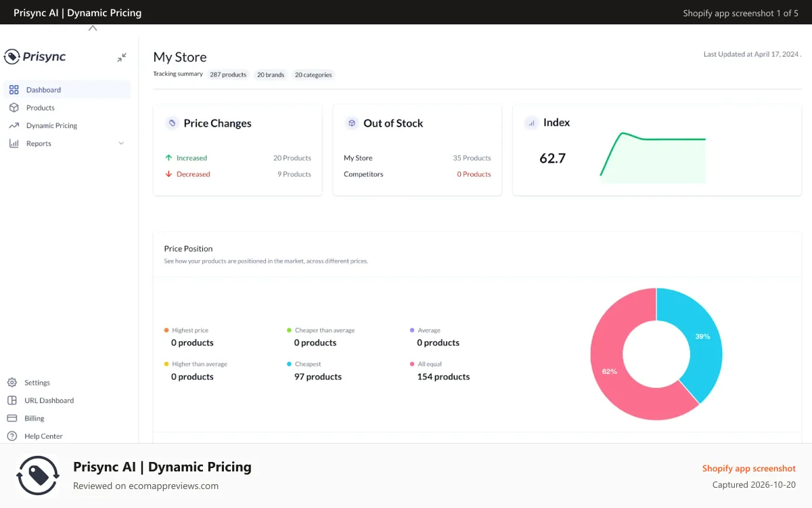Click the Price Position heading
This screenshot has width=812, height=508.
point(188,249)
